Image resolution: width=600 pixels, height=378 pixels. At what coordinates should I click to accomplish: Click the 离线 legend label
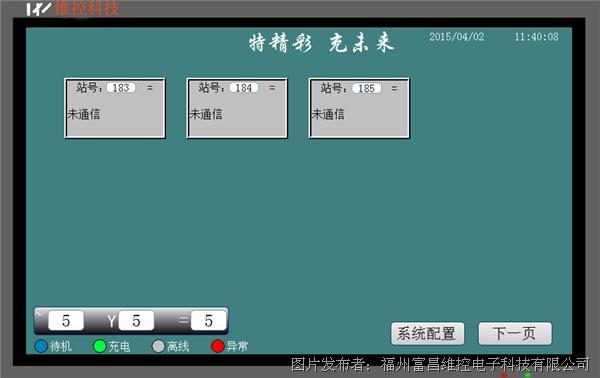[x=178, y=347]
